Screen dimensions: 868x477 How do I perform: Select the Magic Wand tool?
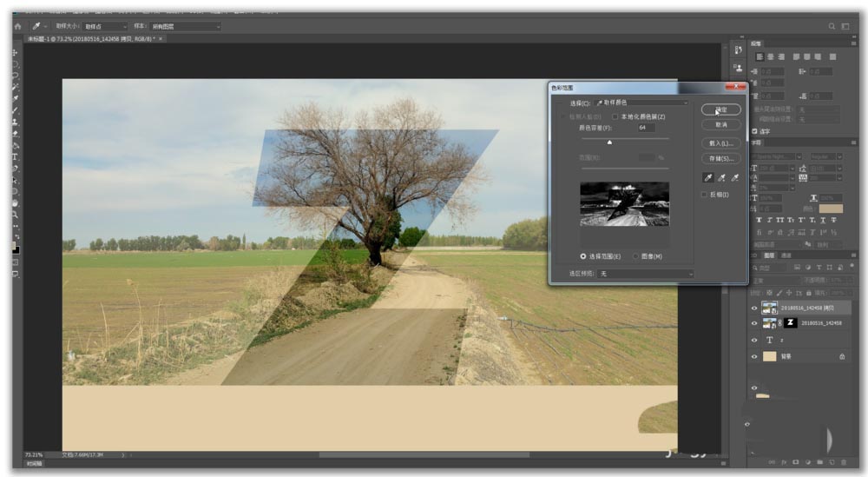15,87
